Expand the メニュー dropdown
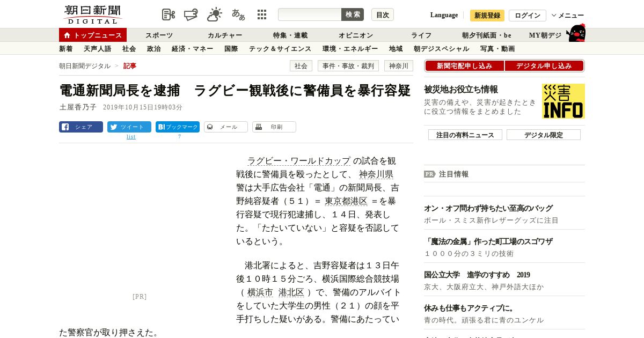The height and width of the screenshot is (338, 644). click(x=568, y=16)
